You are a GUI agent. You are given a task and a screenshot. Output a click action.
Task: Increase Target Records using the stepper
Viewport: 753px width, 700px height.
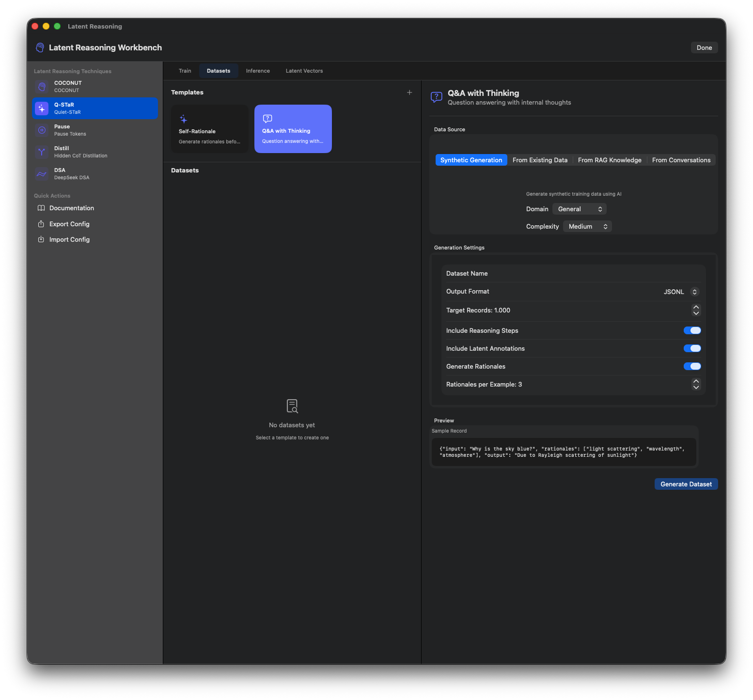(696, 307)
